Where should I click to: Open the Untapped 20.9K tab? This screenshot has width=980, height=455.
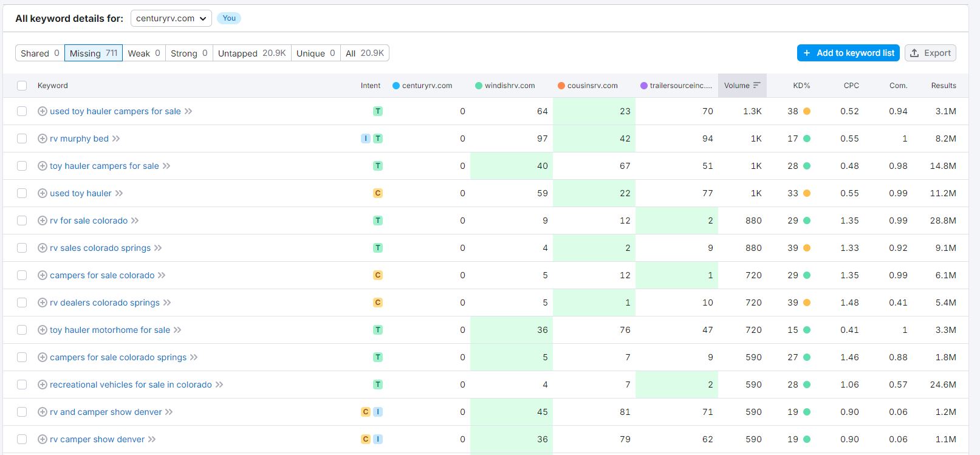[252, 53]
